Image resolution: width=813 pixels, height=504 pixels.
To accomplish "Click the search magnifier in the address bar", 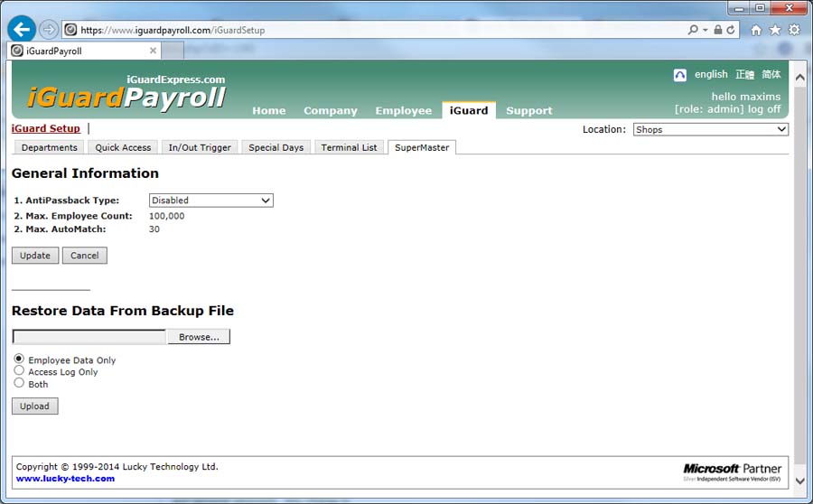I will pos(693,30).
